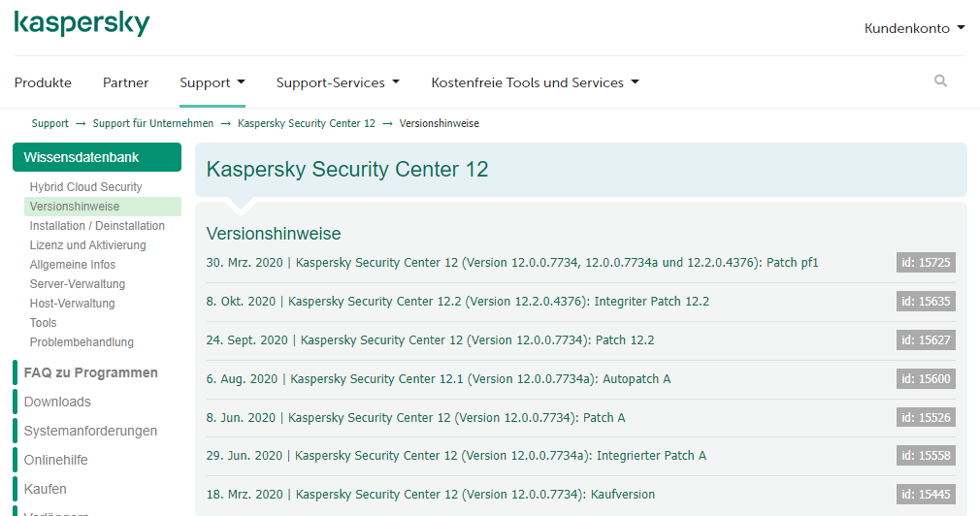Image resolution: width=980 pixels, height=516 pixels.
Task: Open the Kaufversion release article
Action: tap(431, 495)
